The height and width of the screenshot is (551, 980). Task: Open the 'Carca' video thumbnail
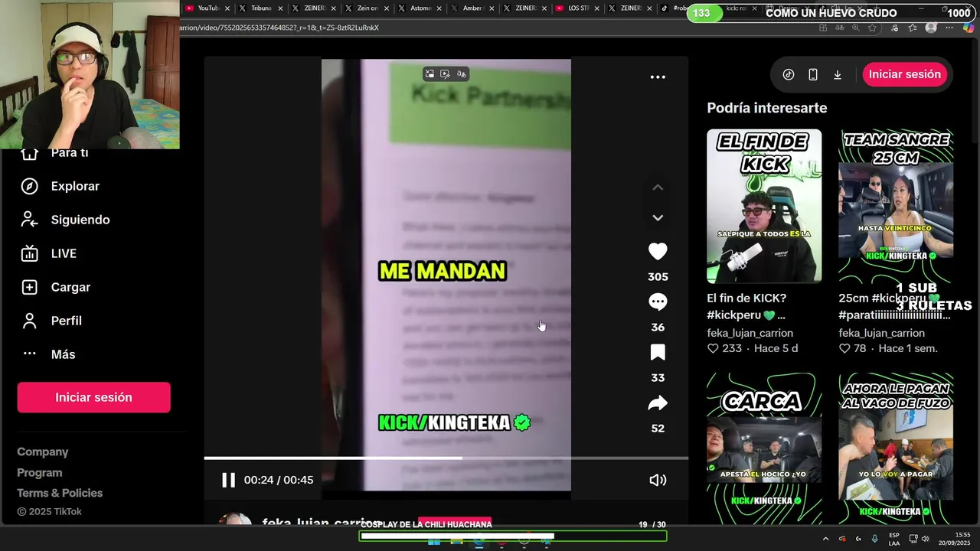tap(764, 448)
